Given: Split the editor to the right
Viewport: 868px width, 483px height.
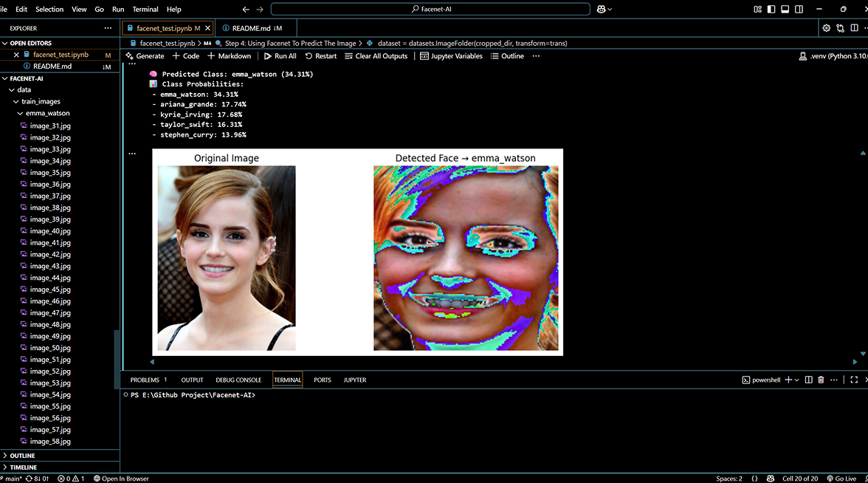Looking at the screenshot, I should click(x=855, y=28).
